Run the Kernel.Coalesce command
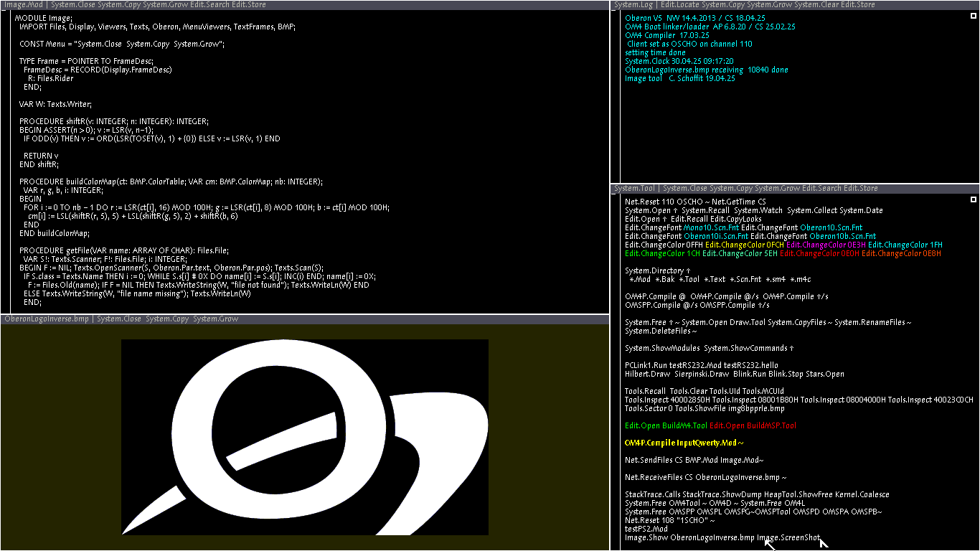Screen dimensions: 980x551 point(862,495)
